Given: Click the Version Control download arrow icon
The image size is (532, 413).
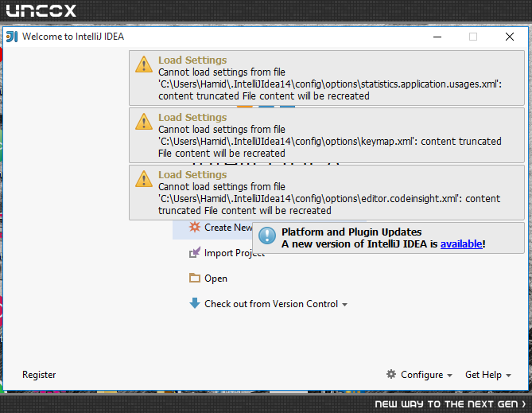Looking at the screenshot, I should [195, 303].
